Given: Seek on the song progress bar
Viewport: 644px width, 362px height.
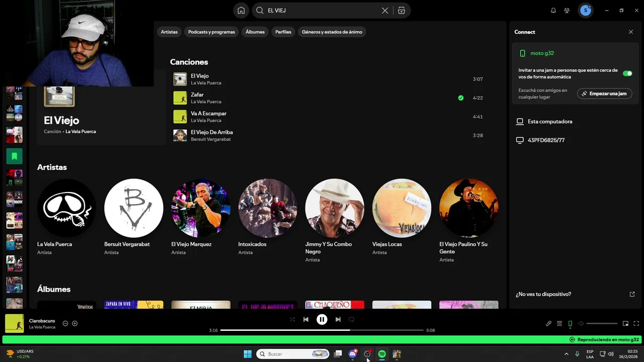Looking at the screenshot, I should [x=322, y=330].
